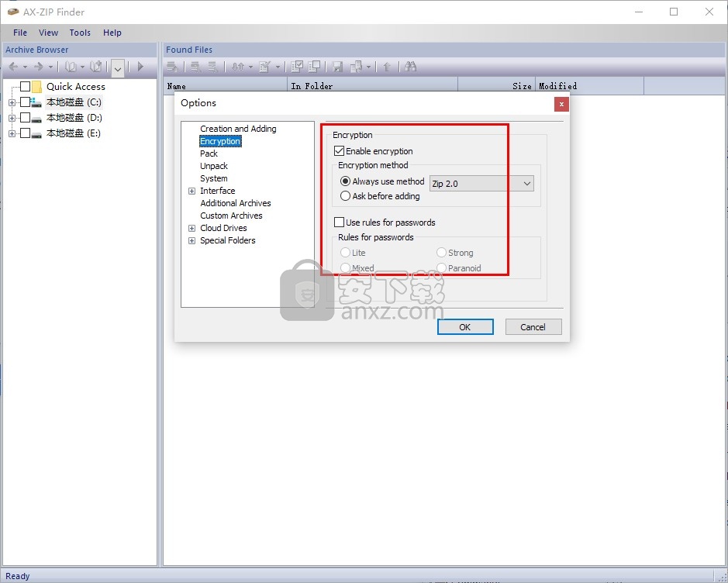The image size is (728, 583).
Task: Click the check all items icon
Action: pyautogui.click(x=297, y=67)
